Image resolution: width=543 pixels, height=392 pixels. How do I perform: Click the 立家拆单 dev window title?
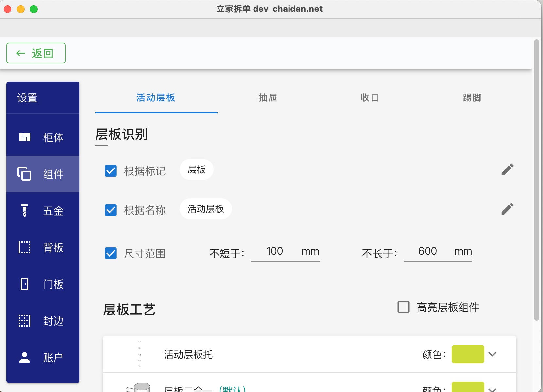pos(270,9)
